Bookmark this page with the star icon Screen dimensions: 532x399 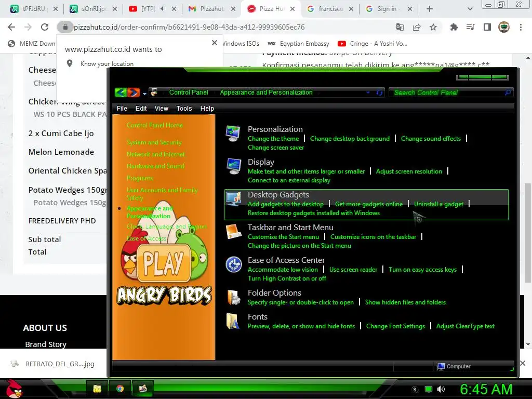point(433,27)
